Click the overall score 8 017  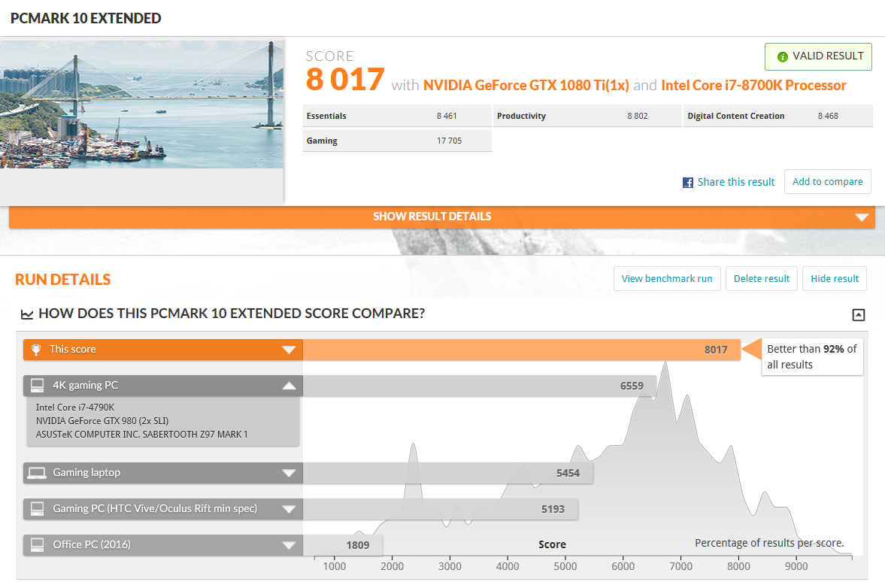345,80
